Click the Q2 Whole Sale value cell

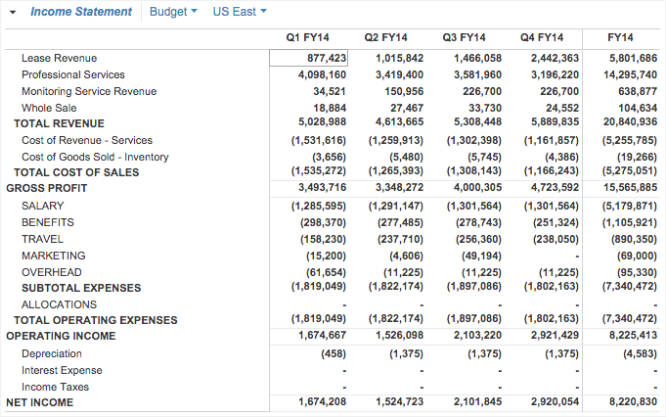click(387, 108)
